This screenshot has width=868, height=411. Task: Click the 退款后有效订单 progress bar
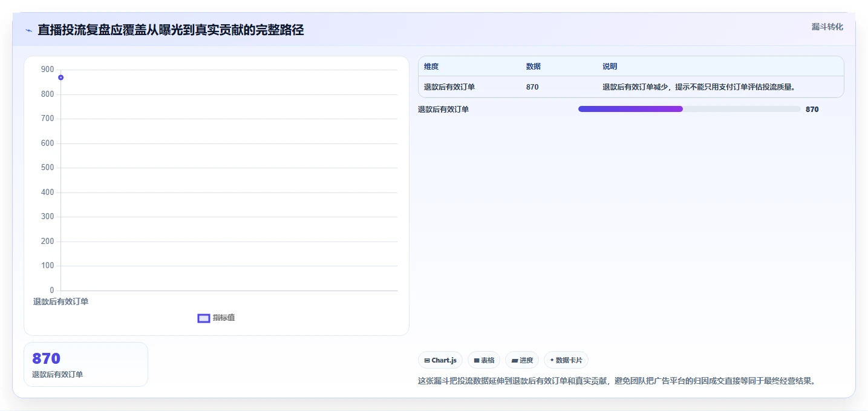point(690,109)
